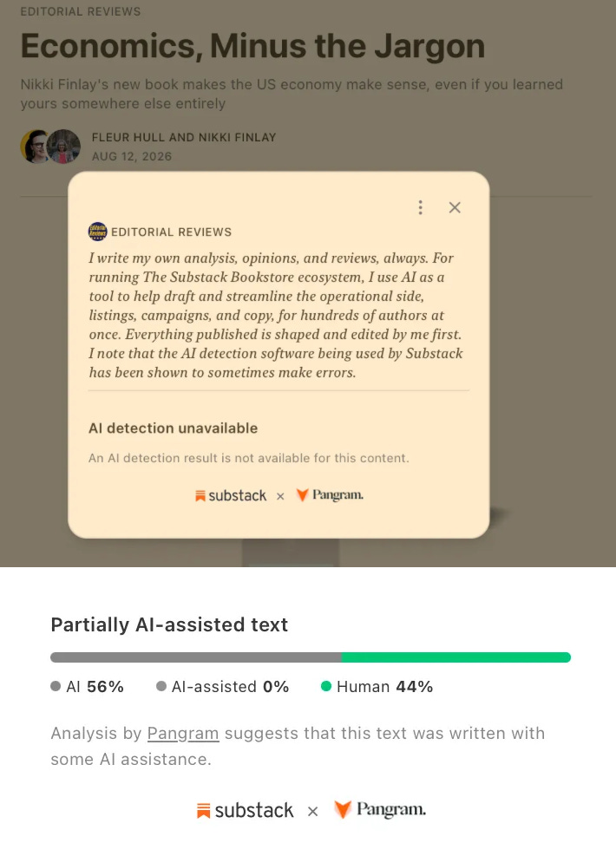616x843 pixels.
Task: Click the gray AI portion of bar
Action: 196,657
